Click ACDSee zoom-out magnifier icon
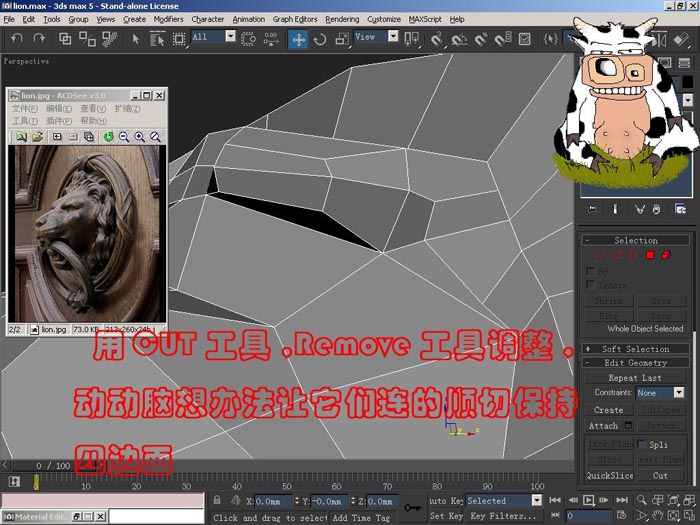 pos(124,137)
